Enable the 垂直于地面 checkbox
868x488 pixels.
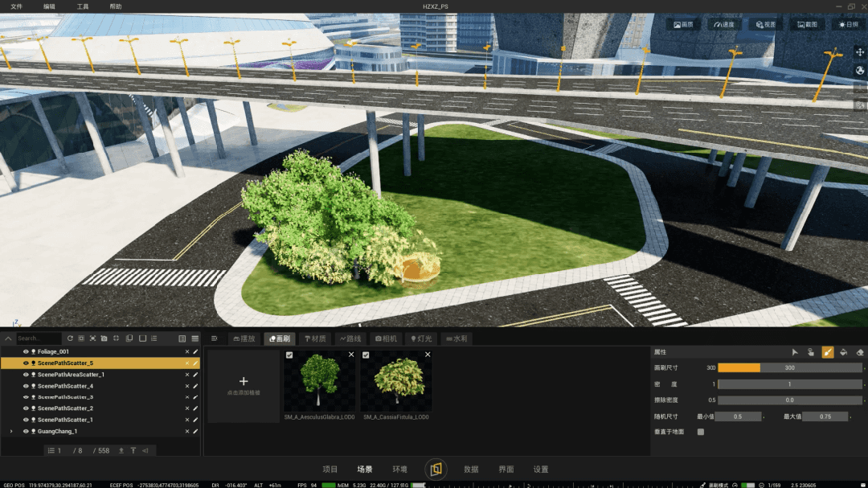click(x=701, y=432)
